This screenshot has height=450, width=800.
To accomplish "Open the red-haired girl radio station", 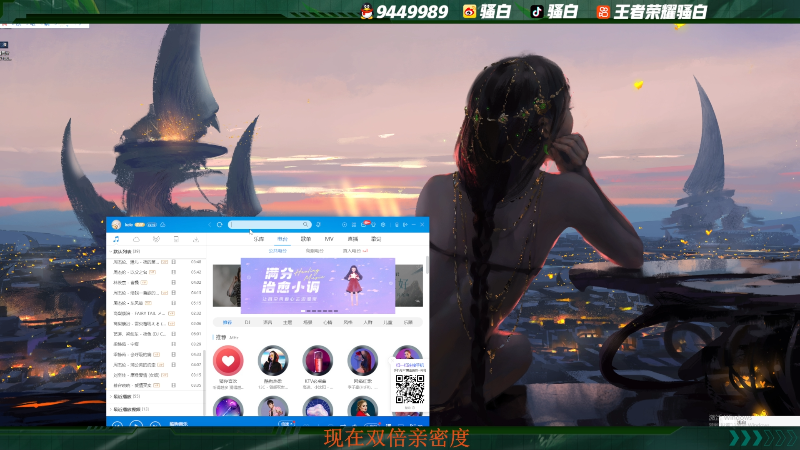I will point(362,361).
